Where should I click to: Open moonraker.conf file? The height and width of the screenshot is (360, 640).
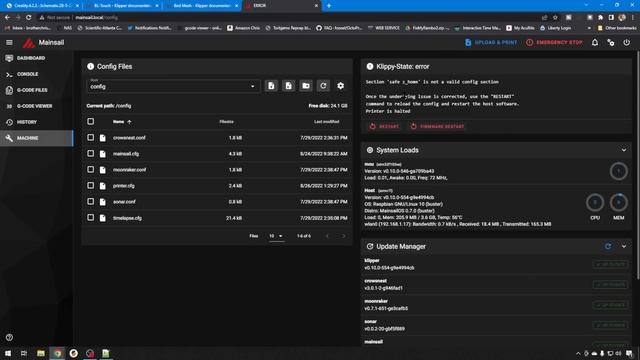tap(129, 170)
